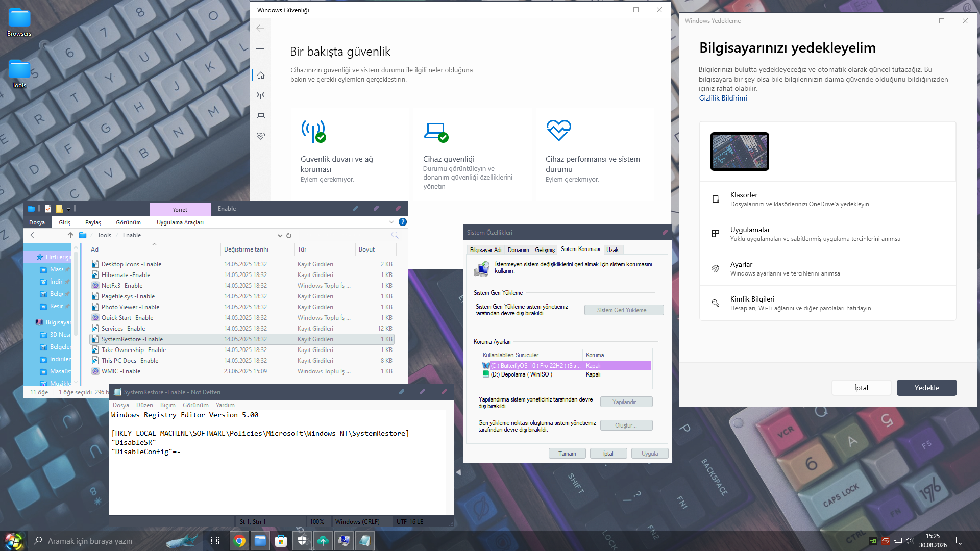Go up one folder level in Explorer
The height and width of the screenshot is (551, 980).
tap(70, 235)
